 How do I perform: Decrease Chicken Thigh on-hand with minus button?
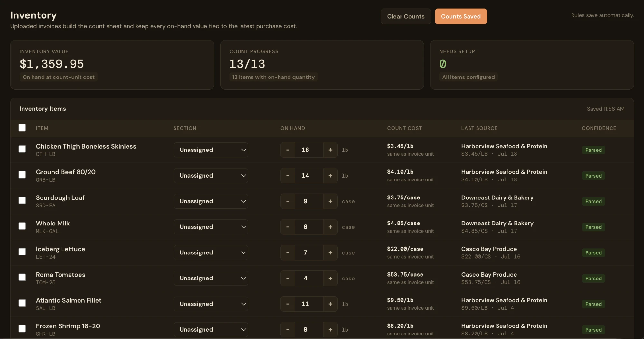288,150
